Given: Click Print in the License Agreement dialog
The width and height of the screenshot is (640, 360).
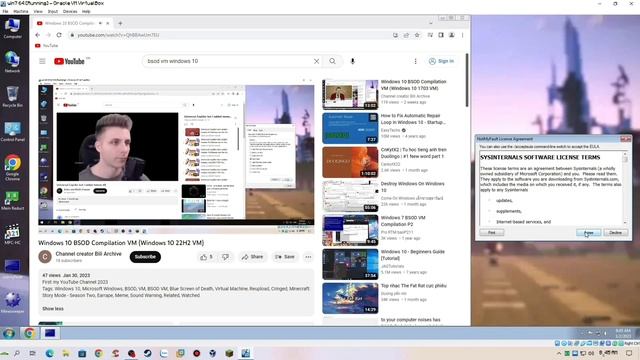Looking at the screenshot, I should pyautogui.click(x=492, y=232).
